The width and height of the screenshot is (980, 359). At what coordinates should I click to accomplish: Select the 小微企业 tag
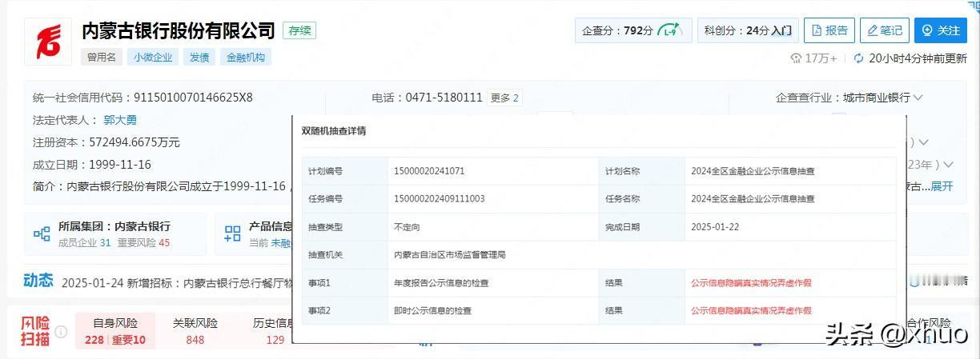point(153,57)
